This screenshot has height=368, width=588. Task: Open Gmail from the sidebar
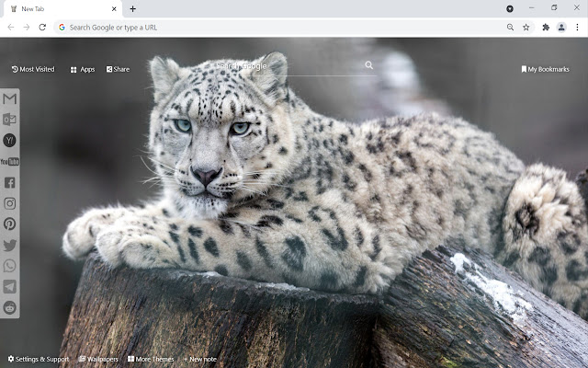[x=10, y=98]
